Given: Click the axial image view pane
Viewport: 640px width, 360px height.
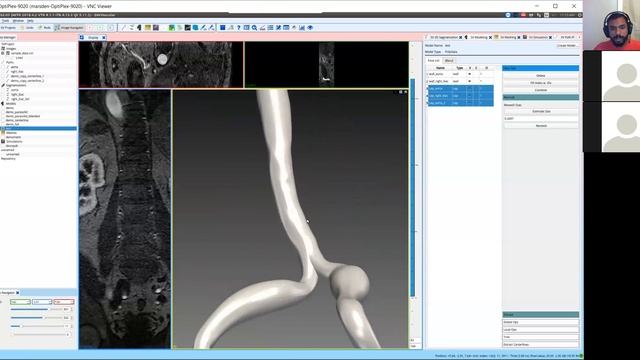Looking at the screenshot, I should click(161, 64).
